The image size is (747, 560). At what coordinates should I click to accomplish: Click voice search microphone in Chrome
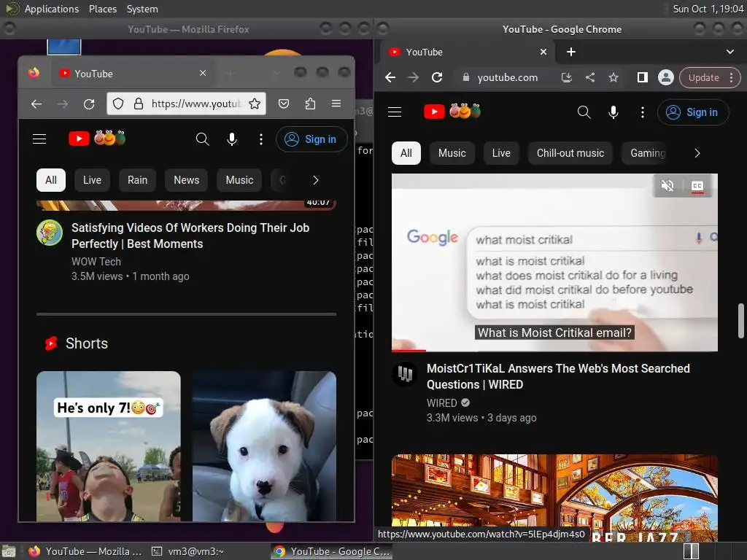tap(613, 112)
